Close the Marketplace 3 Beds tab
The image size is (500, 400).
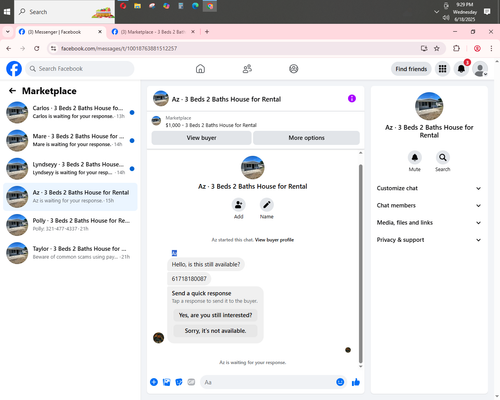193,32
